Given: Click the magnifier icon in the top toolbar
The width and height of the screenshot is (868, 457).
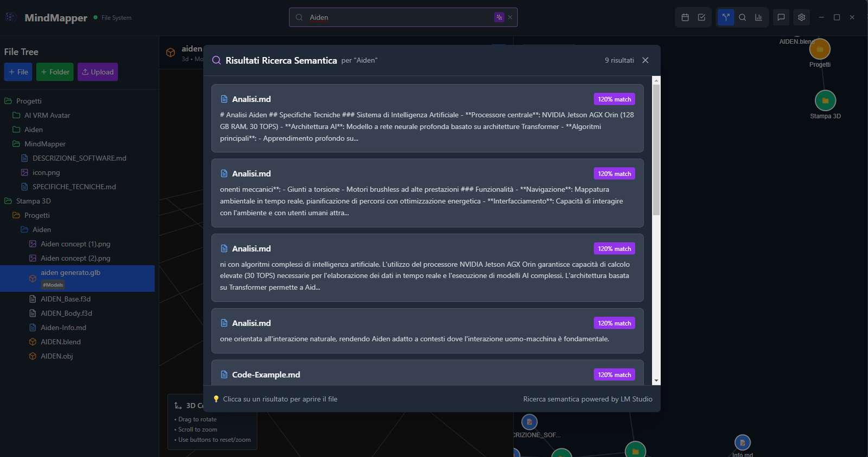Looking at the screenshot, I should 742,17.
